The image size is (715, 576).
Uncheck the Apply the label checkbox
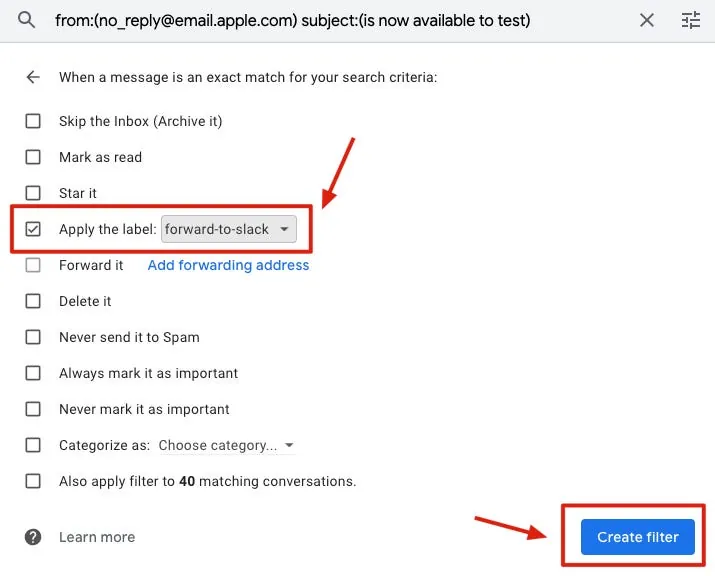click(x=33, y=229)
